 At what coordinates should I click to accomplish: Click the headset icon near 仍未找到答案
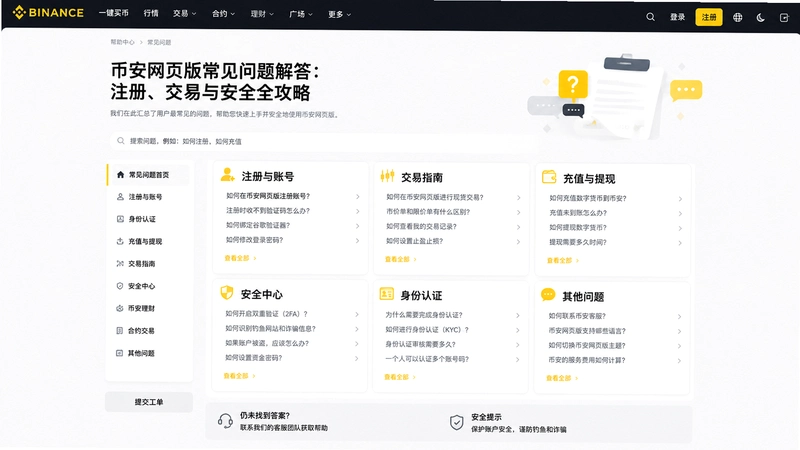(x=225, y=421)
